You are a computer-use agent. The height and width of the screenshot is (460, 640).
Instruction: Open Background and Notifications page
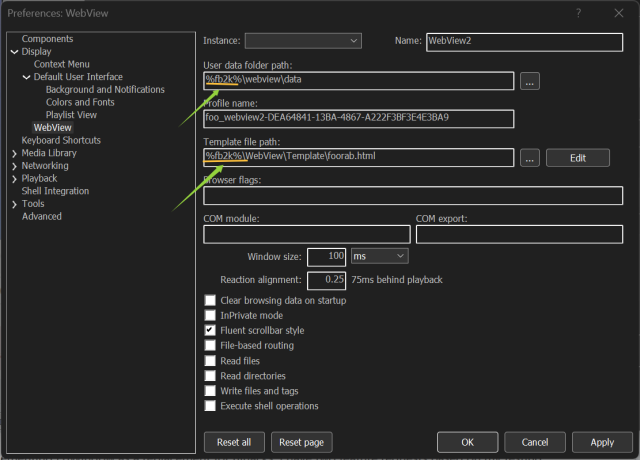click(x=105, y=89)
